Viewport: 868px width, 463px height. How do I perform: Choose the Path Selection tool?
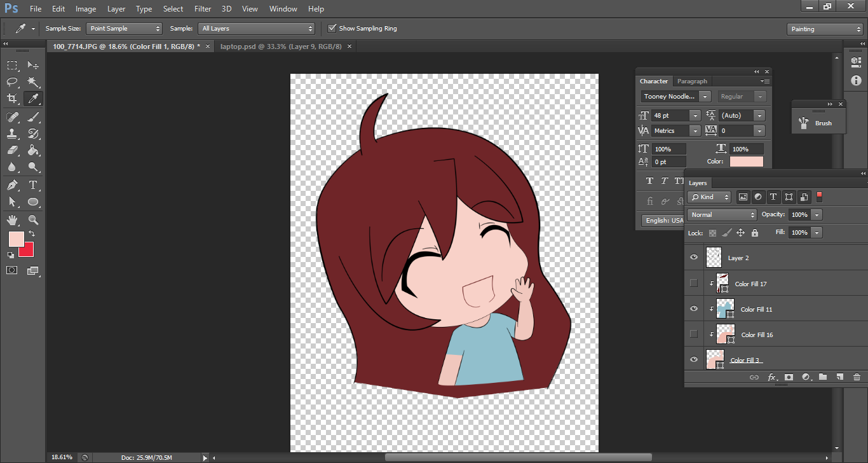tap(12, 202)
